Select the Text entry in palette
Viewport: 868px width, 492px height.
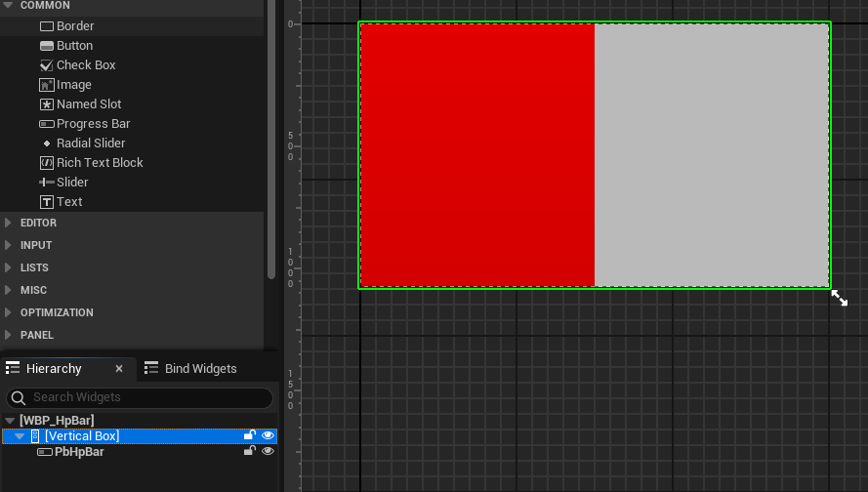point(132,202)
